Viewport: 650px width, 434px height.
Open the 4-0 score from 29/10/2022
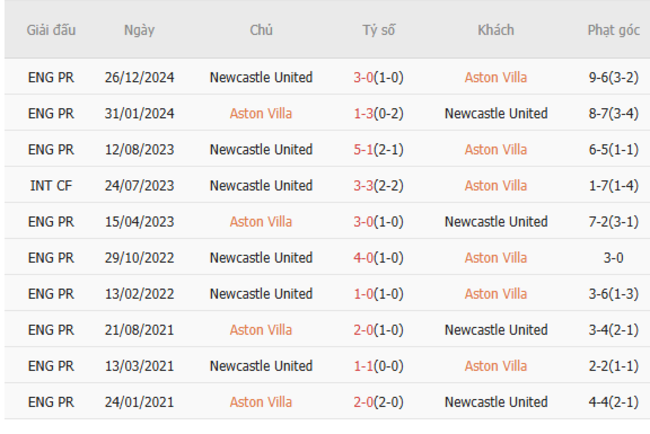click(x=364, y=257)
